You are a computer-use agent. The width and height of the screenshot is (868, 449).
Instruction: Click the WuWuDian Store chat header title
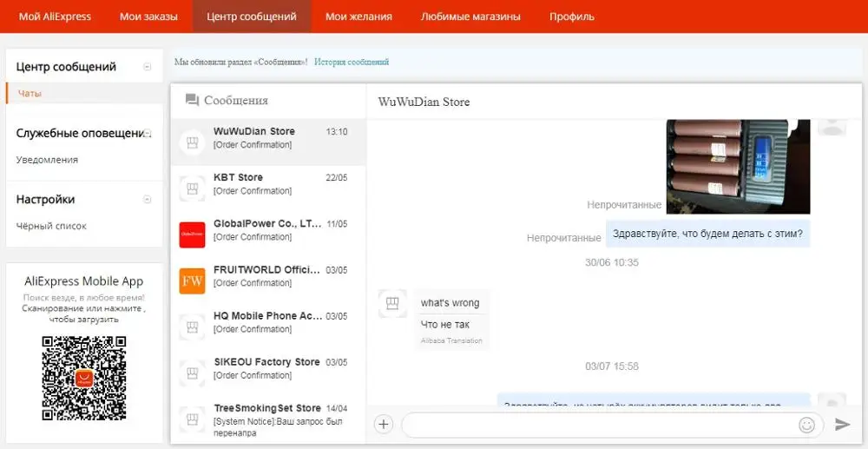click(x=424, y=102)
